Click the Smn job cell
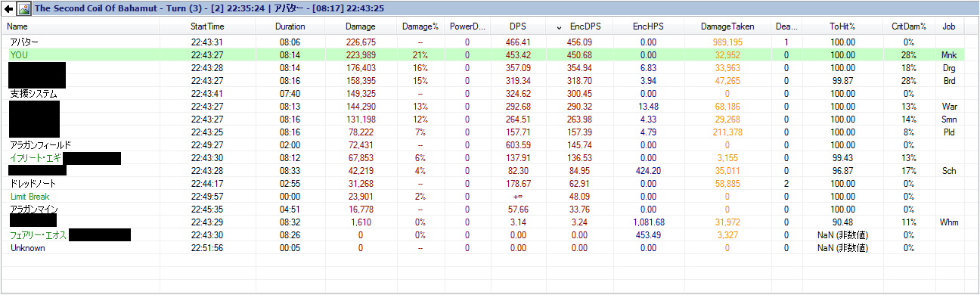Image resolution: width=980 pixels, height=298 pixels. click(x=949, y=120)
